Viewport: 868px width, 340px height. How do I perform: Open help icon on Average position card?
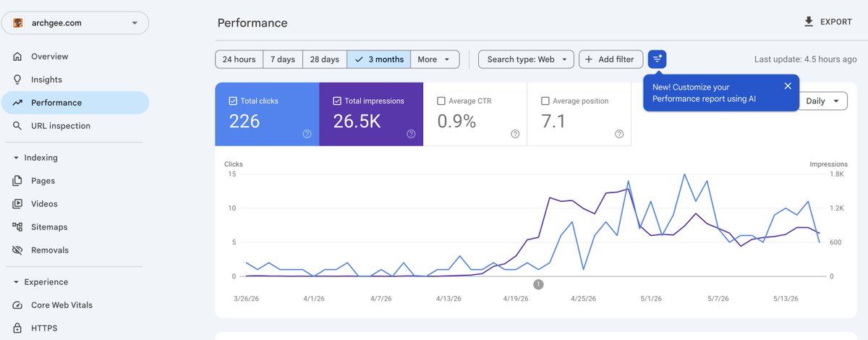(620, 134)
